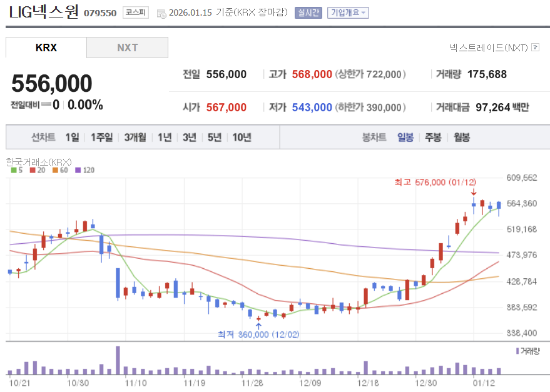
Task: Click the 0.00% change rate
Action: tap(85, 104)
